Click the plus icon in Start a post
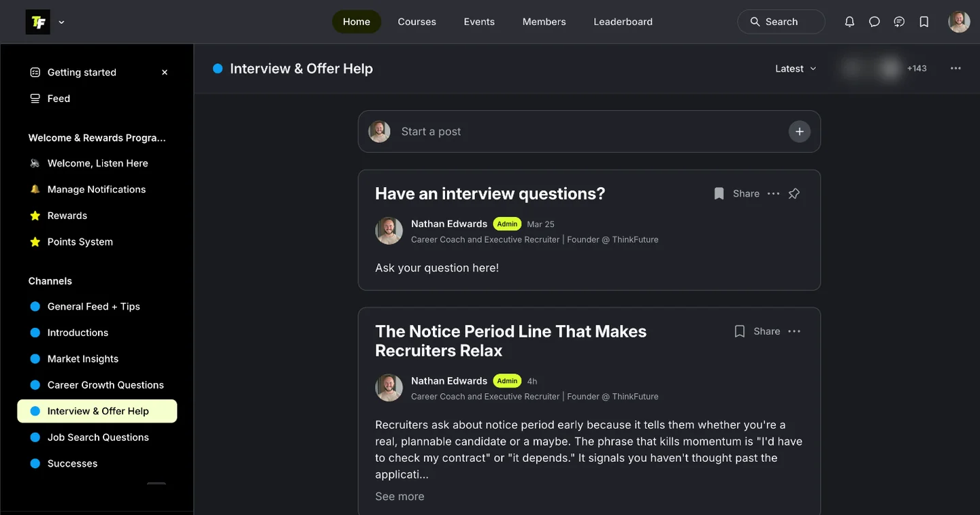The image size is (980, 515). 800,131
